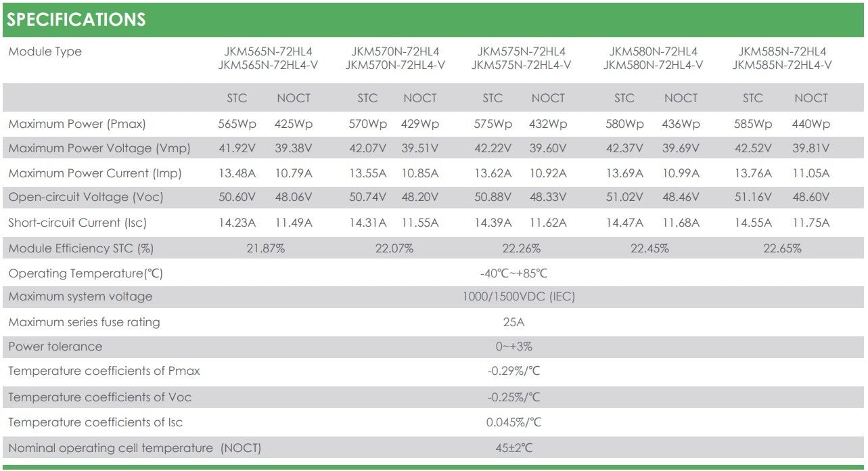The width and height of the screenshot is (868, 471).
Task: Click the 13.76A Imp value
Action: (752, 173)
